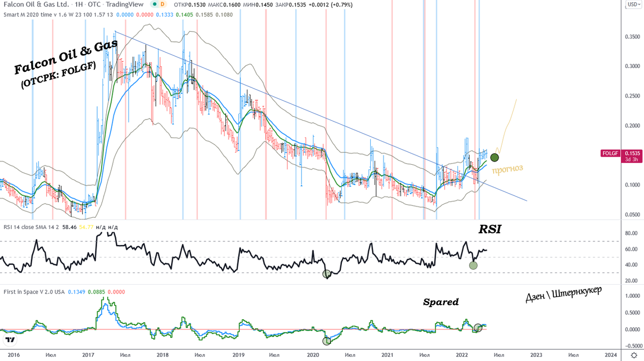Screen dimensions: 644x361
Task: Click the 2020 label on the time axis
Action: [x=312, y=355]
